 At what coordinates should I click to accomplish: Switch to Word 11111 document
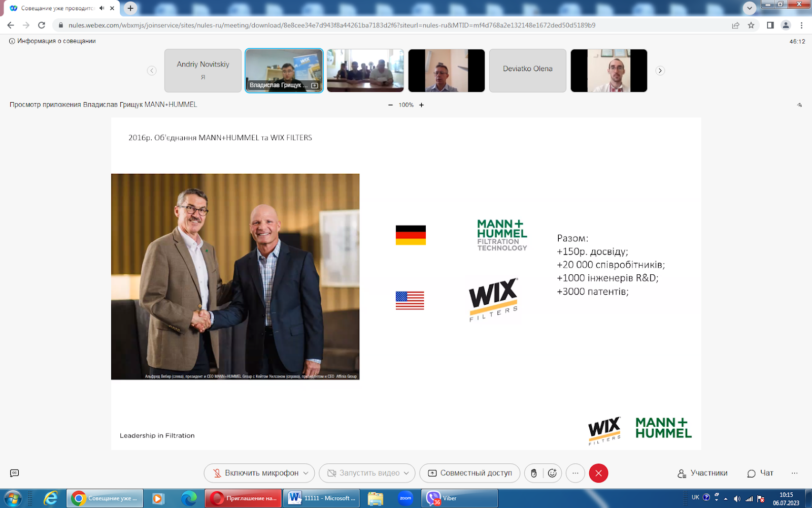click(x=322, y=498)
